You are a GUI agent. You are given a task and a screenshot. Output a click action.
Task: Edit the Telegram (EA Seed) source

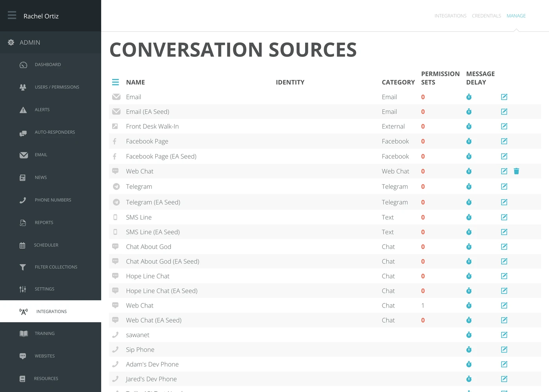point(504,202)
